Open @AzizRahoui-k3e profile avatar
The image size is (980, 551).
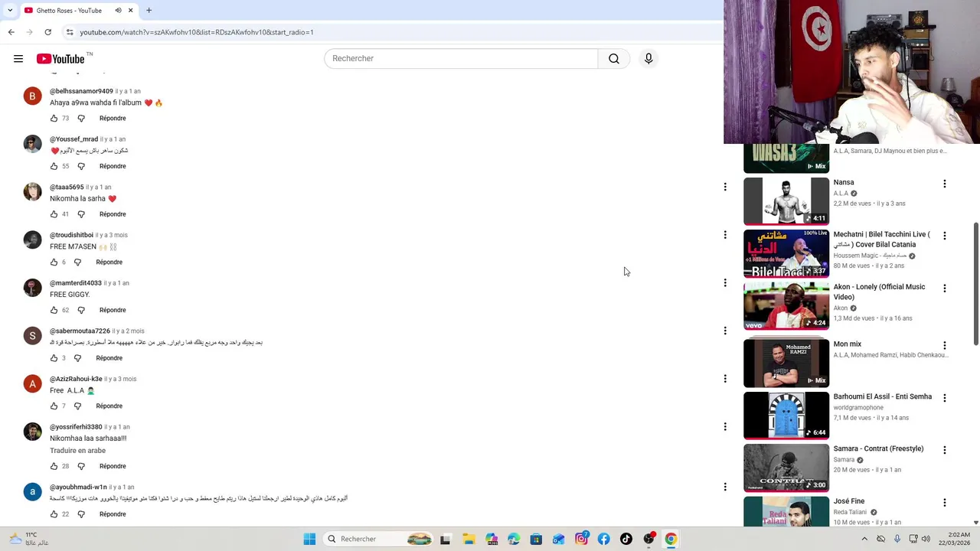pos(32,383)
